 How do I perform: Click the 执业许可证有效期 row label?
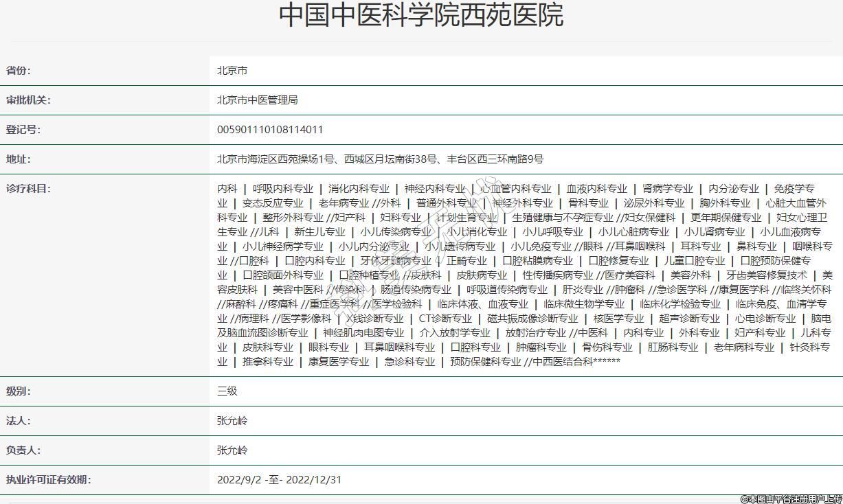click(48, 480)
